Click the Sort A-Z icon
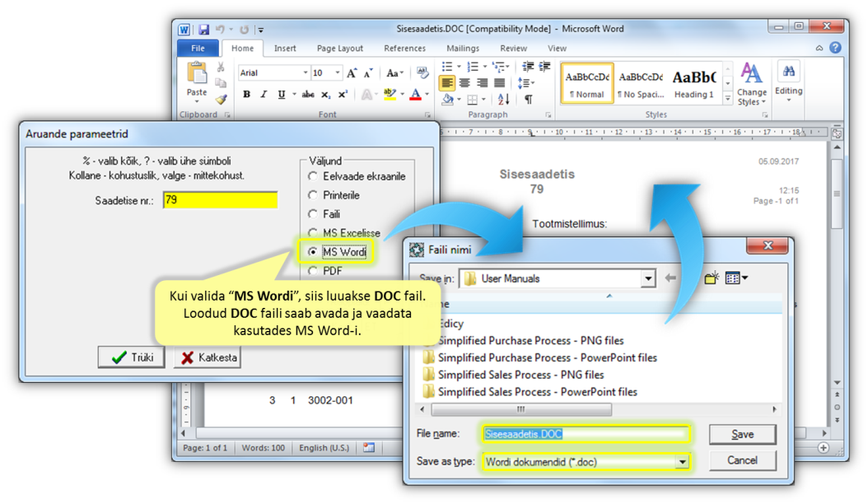The height and width of the screenshot is (504, 868). point(503,100)
